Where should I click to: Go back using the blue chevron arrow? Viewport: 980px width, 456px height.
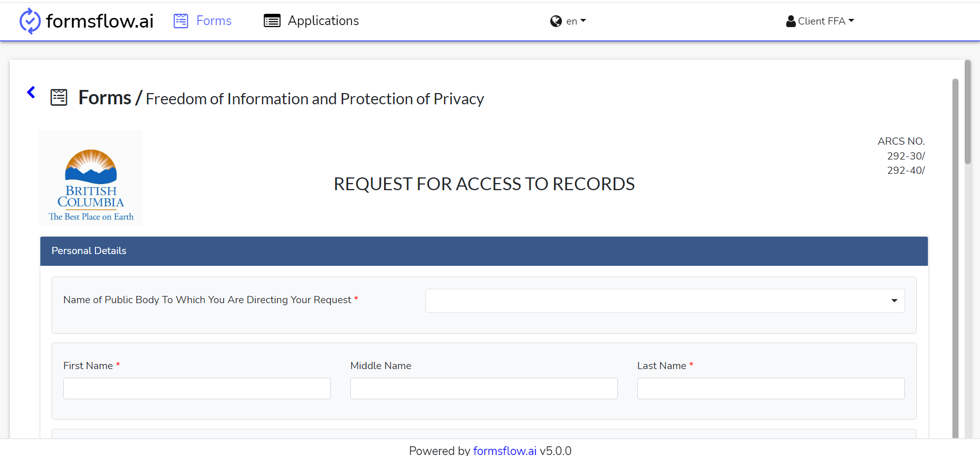pos(31,92)
